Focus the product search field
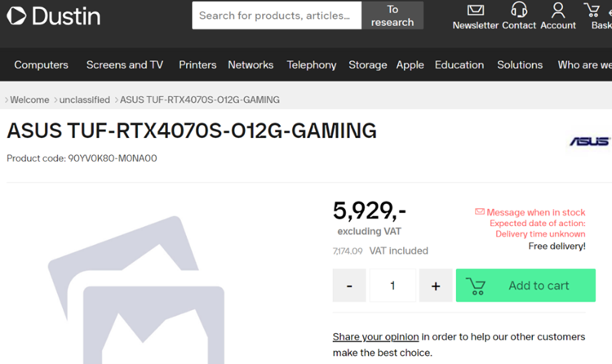Screen dimensions: 612x364 point(277,16)
